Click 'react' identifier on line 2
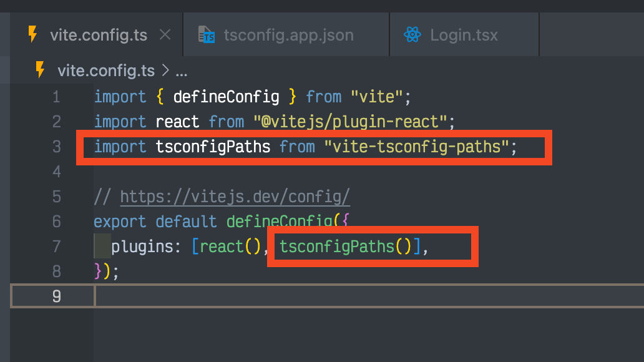 pyautogui.click(x=177, y=122)
